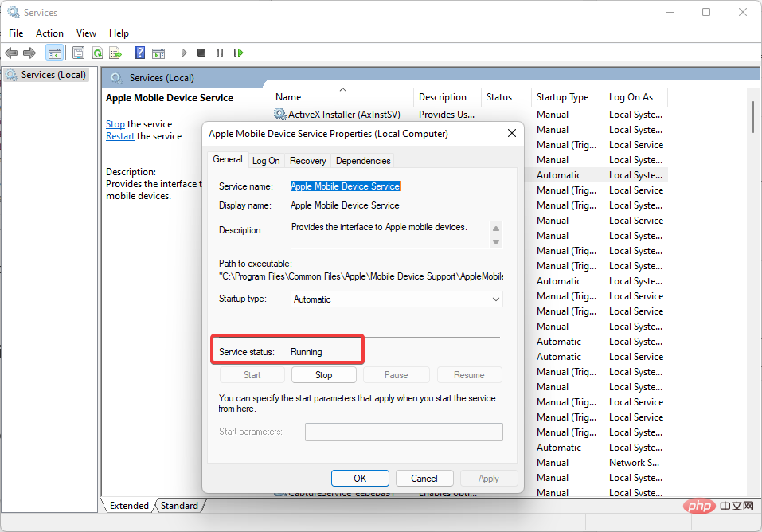Viewport: 762px width, 532px height.
Task: Open the Startup type dropdown
Action: 397,299
